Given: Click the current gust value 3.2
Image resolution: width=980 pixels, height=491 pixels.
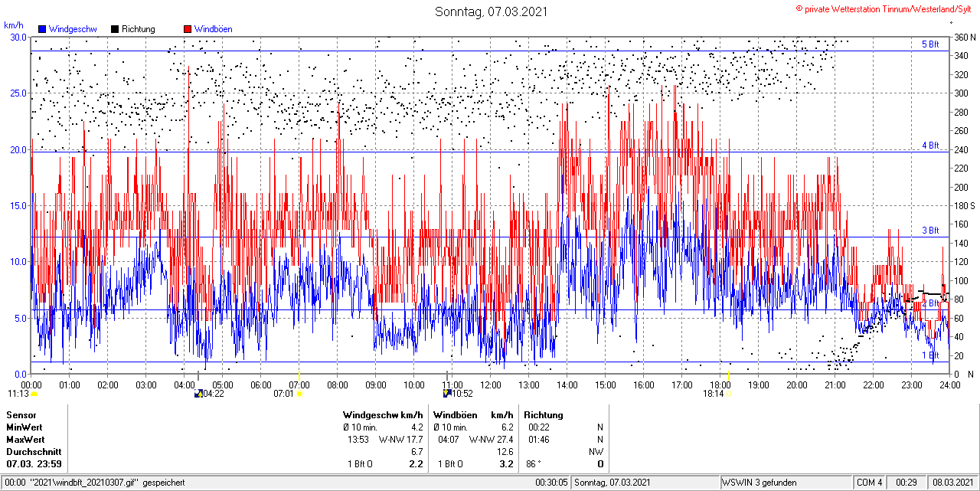Looking at the screenshot, I should [507, 464].
